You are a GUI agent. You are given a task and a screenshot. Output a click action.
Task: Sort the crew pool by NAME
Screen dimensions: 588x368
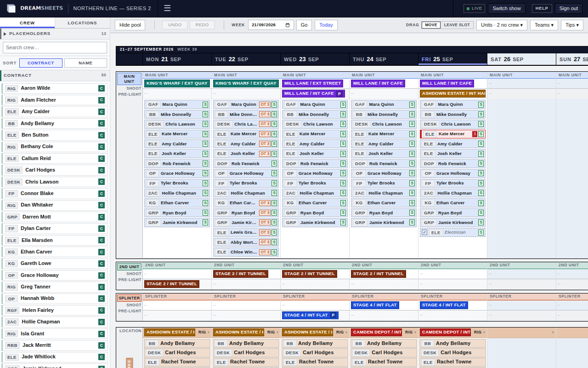pos(85,63)
